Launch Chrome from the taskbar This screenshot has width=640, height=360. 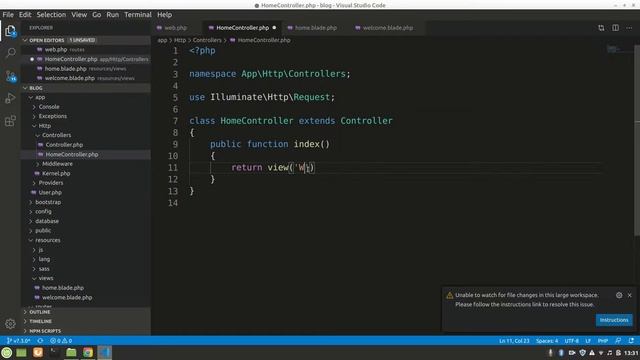pyautogui.click(x=88, y=353)
